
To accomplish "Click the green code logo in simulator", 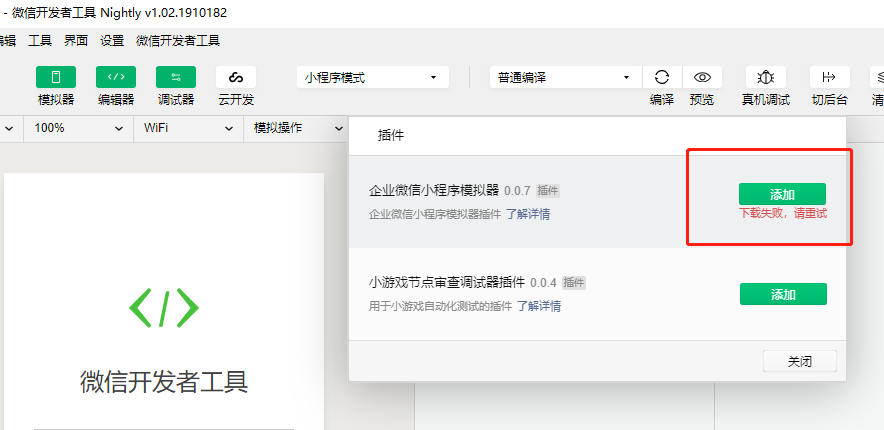I will (x=164, y=308).
